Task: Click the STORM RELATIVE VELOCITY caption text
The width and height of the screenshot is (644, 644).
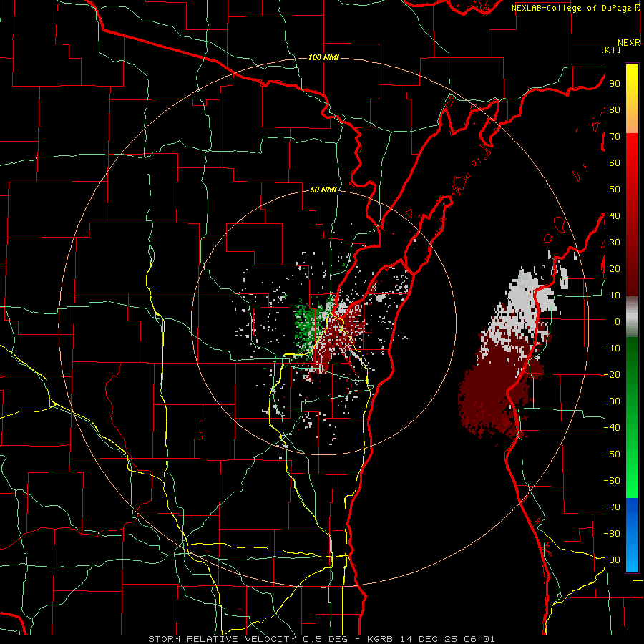Action: click(x=222, y=639)
